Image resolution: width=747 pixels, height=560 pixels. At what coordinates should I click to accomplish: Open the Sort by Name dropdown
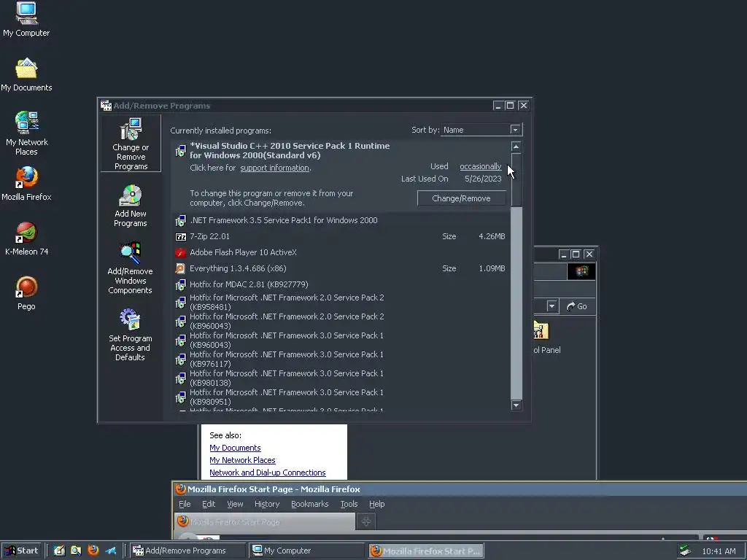[x=515, y=130]
